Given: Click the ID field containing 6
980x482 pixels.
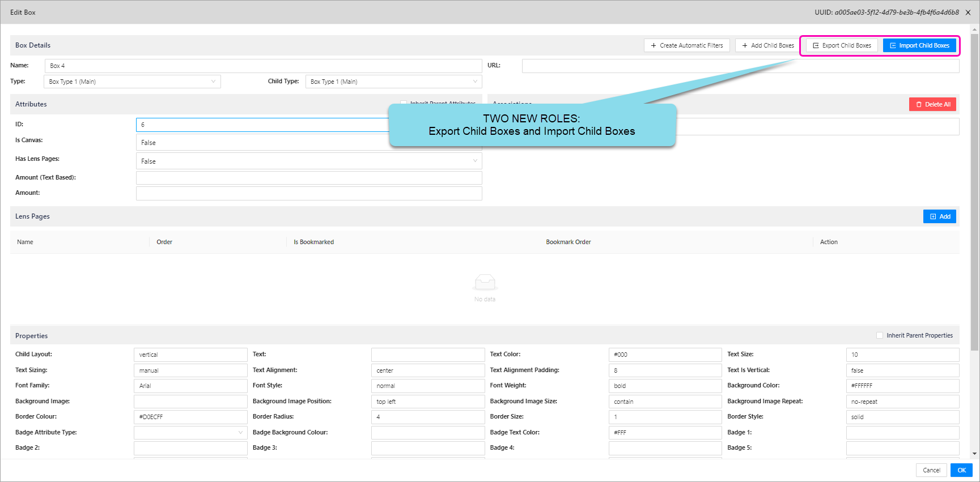Looking at the screenshot, I should coord(262,125).
